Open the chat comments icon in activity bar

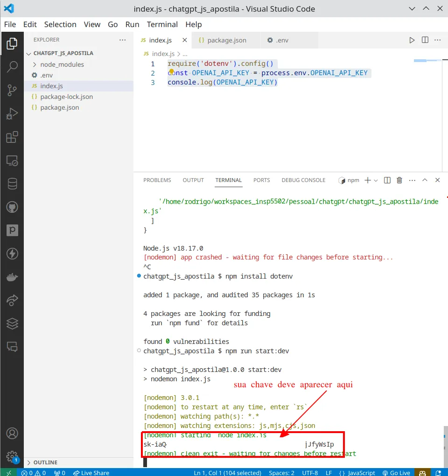click(x=12, y=346)
